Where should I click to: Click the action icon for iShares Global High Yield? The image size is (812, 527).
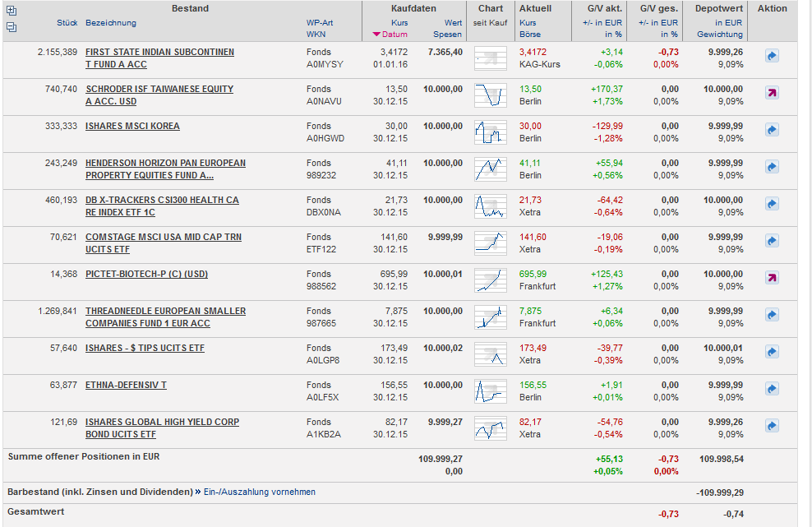pos(772,426)
